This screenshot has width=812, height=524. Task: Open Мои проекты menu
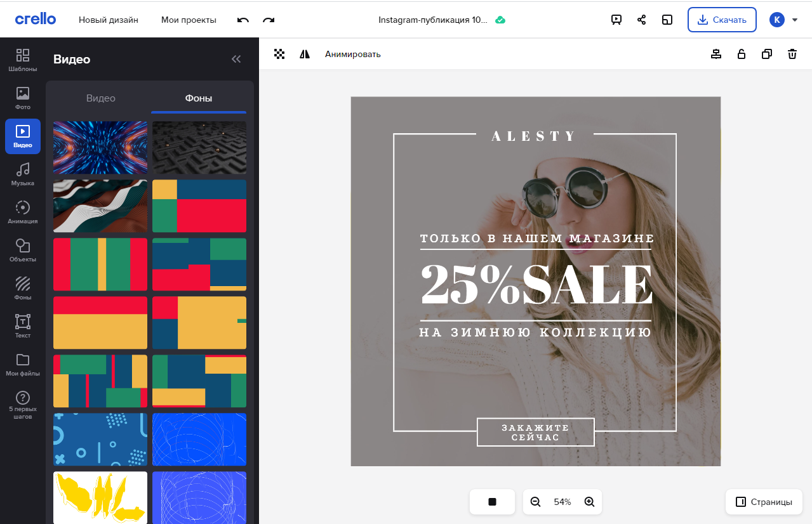(x=189, y=20)
